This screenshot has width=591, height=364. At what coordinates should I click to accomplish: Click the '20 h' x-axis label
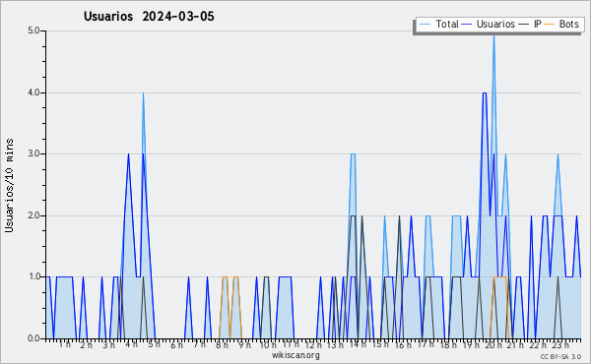(493, 345)
